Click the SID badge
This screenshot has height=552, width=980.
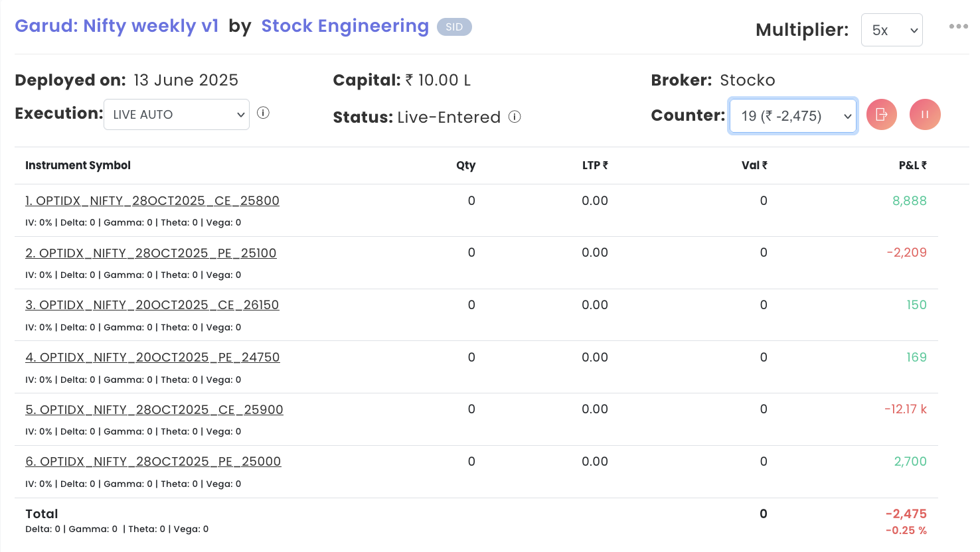454,27
